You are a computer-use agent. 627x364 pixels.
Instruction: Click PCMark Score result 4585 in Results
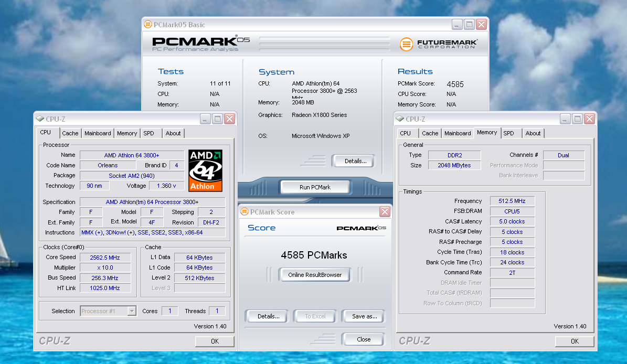coord(455,84)
